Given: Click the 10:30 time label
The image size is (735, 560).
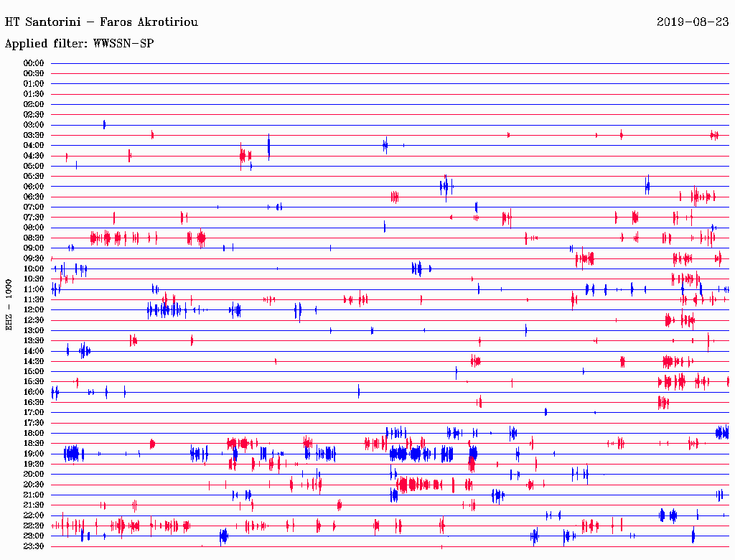Looking at the screenshot, I should 34,279.
